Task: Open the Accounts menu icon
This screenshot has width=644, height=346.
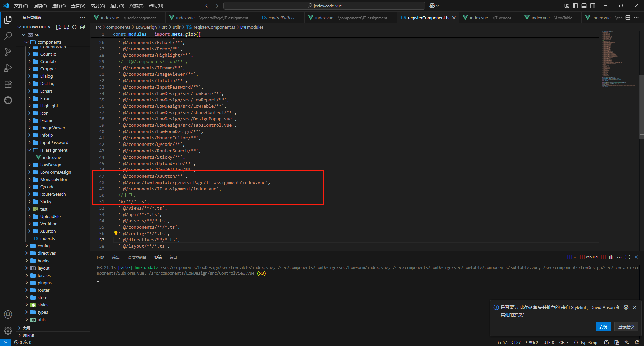Action: coord(8,314)
